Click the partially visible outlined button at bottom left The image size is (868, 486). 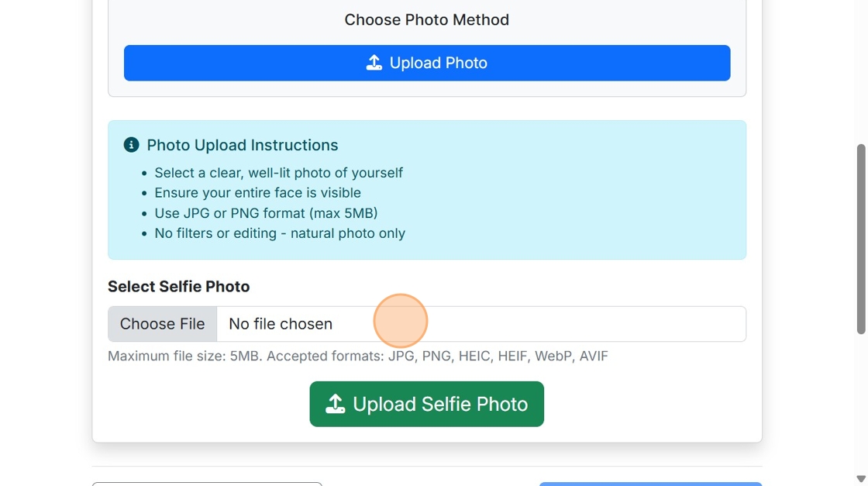[207, 484]
